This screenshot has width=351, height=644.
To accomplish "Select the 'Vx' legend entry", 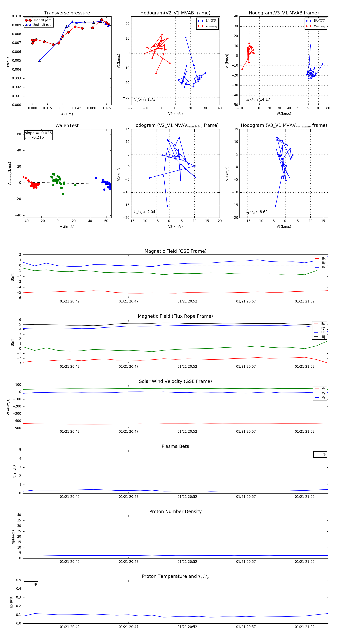I will click(320, 389).
